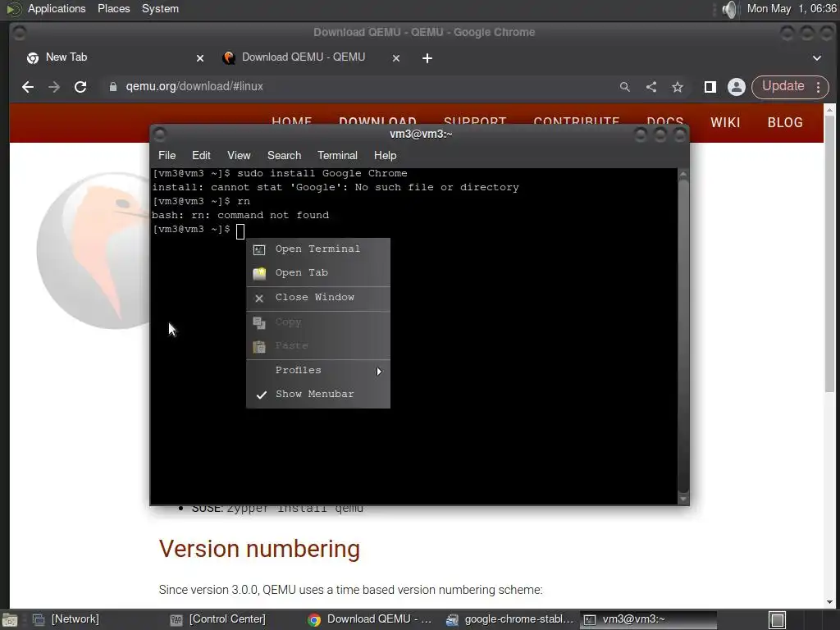The image size is (840, 630).
Task: Click the workspace switcher in bottom panel
Action: coord(778,620)
